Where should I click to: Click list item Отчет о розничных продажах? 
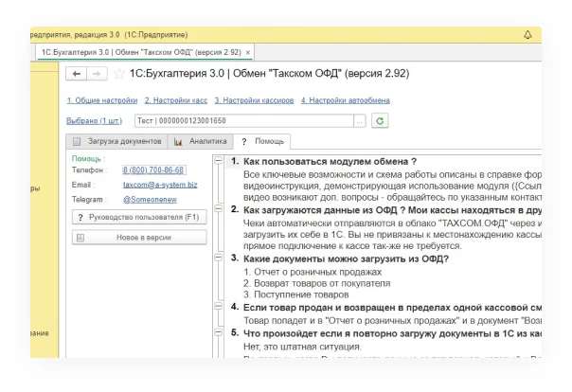(x=313, y=272)
